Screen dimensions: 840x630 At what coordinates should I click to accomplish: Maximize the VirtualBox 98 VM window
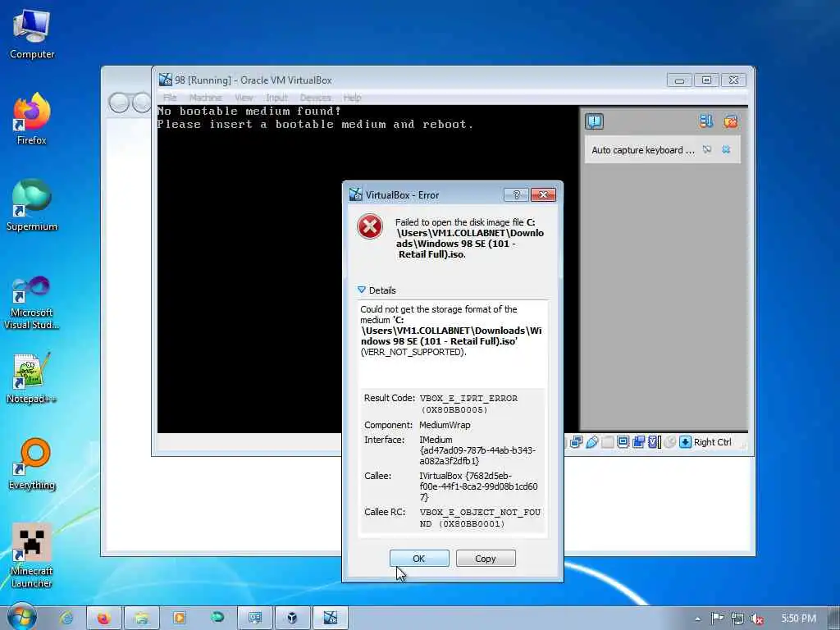706,80
